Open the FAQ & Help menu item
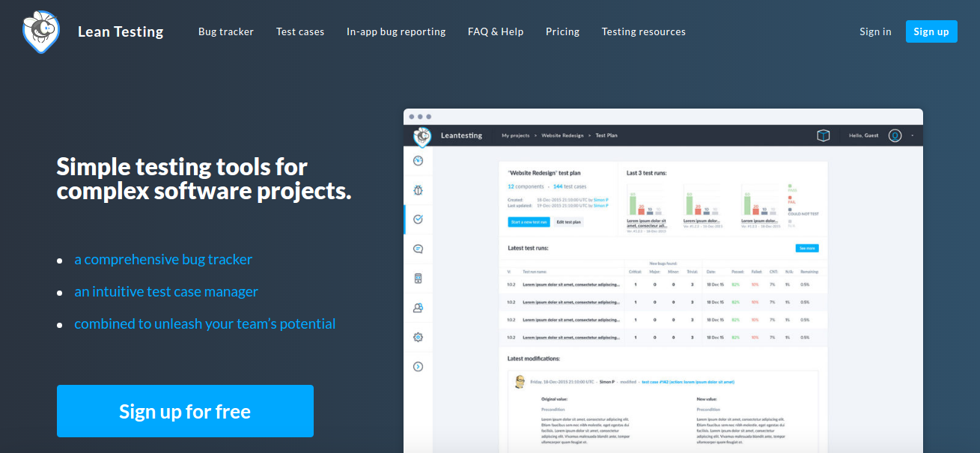The width and height of the screenshot is (980, 453). point(496,31)
